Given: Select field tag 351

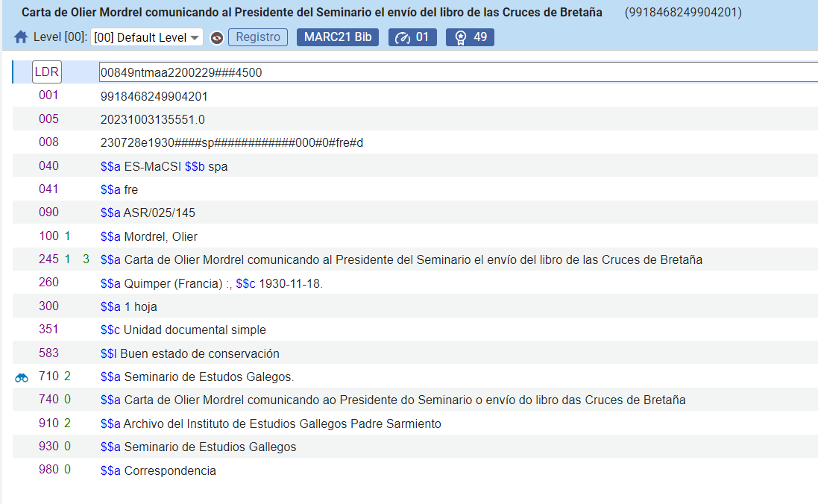Looking at the screenshot, I should click(x=48, y=330).
